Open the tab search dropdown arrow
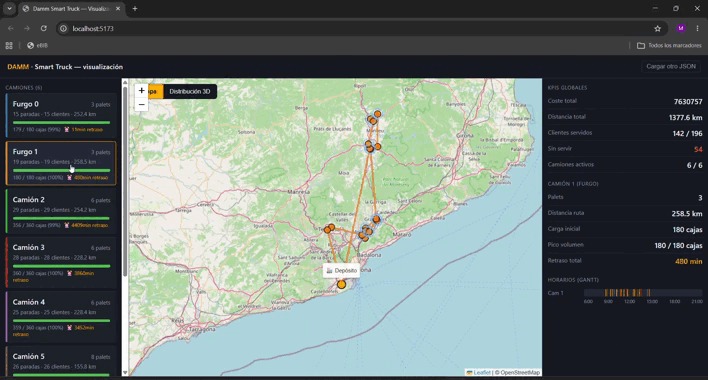Viewport: 708px width, 380px height. (x=9, y=9)
